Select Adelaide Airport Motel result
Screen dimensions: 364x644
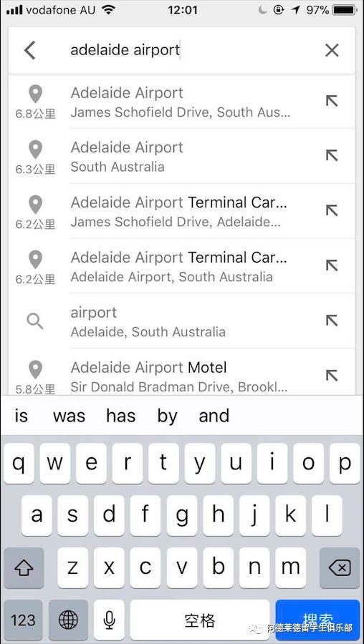181,376
